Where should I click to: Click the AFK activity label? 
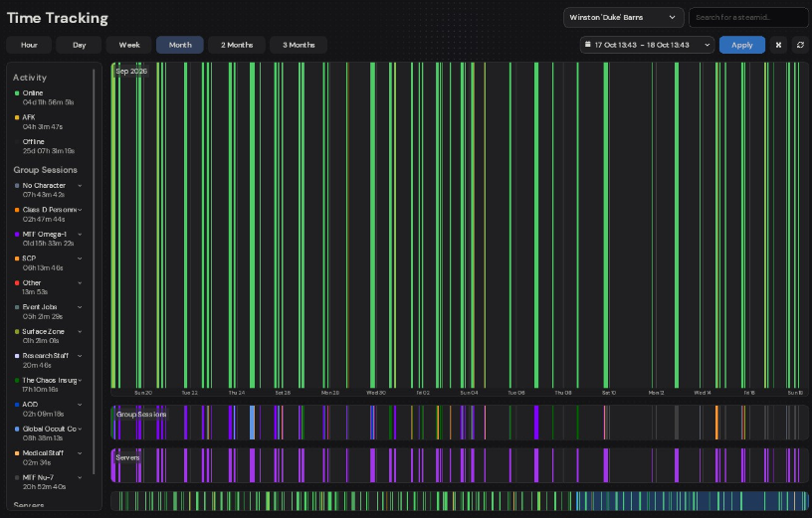tap(29, 117)
